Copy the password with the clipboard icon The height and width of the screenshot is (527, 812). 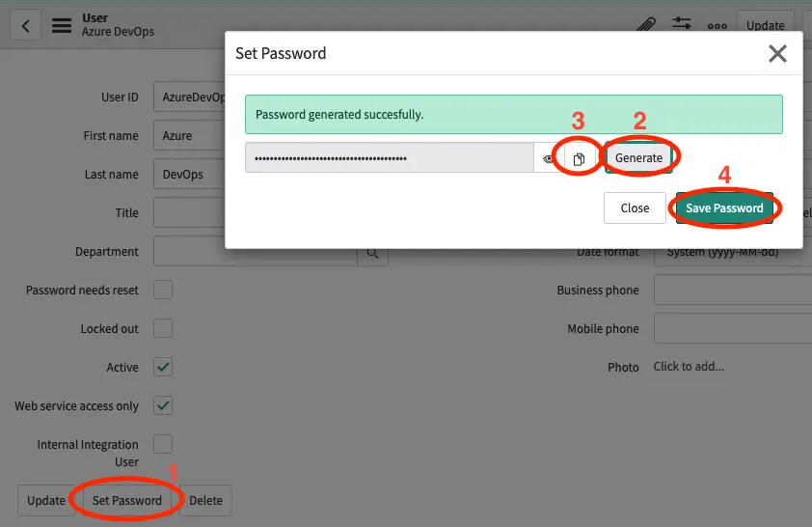(x=579, y=159)
